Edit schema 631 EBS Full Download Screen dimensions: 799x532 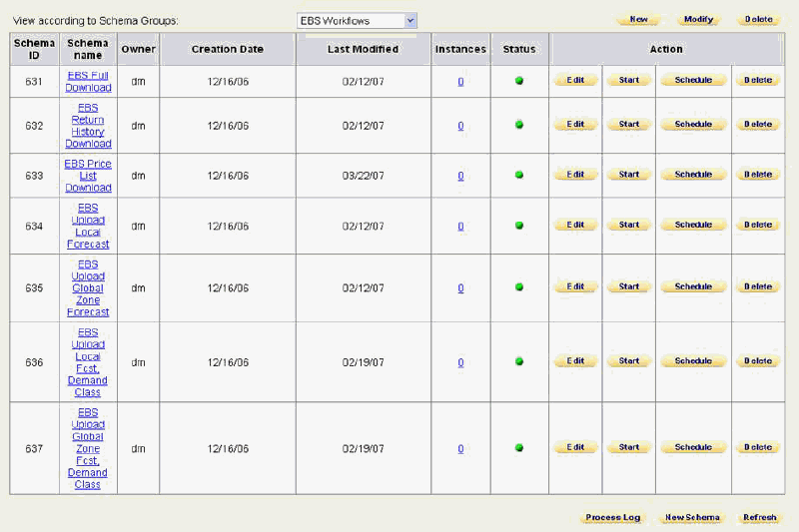(576, 81)
